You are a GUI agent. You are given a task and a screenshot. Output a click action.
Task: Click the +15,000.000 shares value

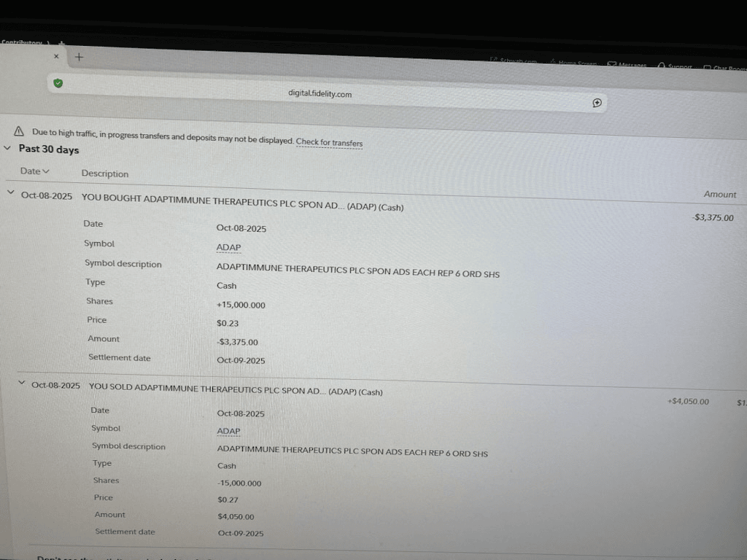[x=241, y=305]
